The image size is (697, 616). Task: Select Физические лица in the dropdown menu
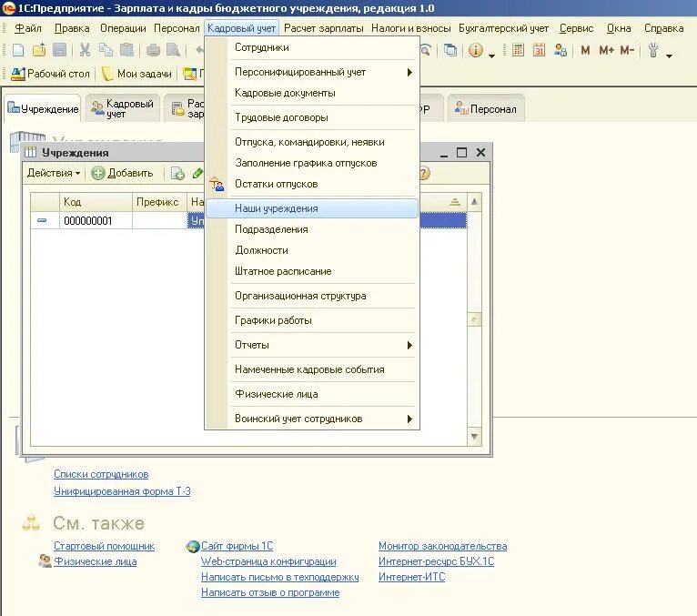[312, 394]
